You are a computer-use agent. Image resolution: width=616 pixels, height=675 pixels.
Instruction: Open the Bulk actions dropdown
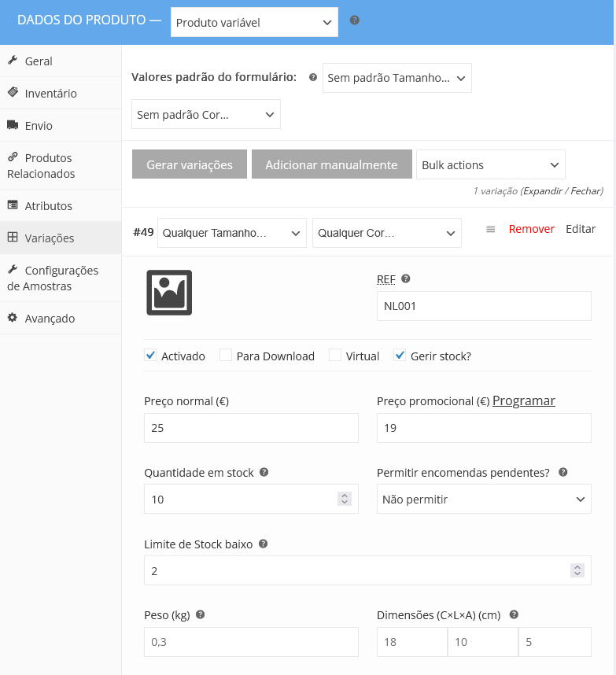point(490,164)
